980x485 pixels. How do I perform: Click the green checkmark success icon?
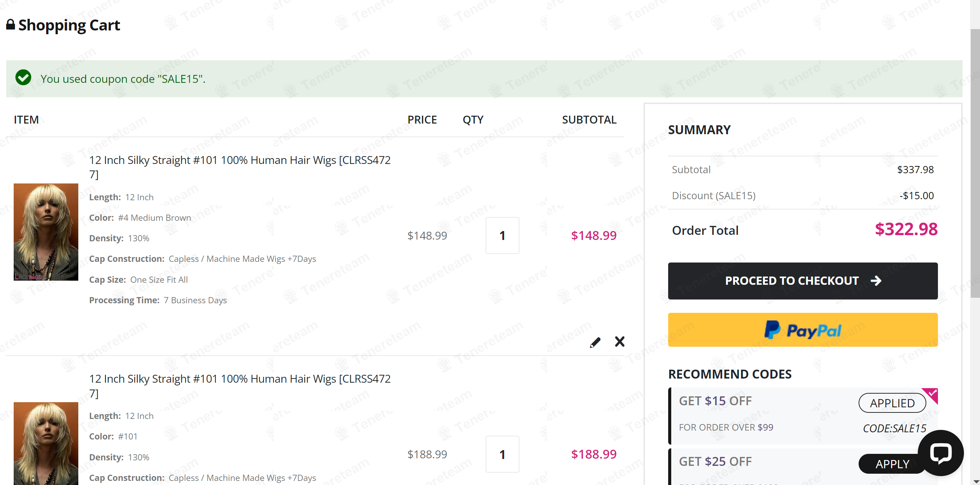pos(23,78)
